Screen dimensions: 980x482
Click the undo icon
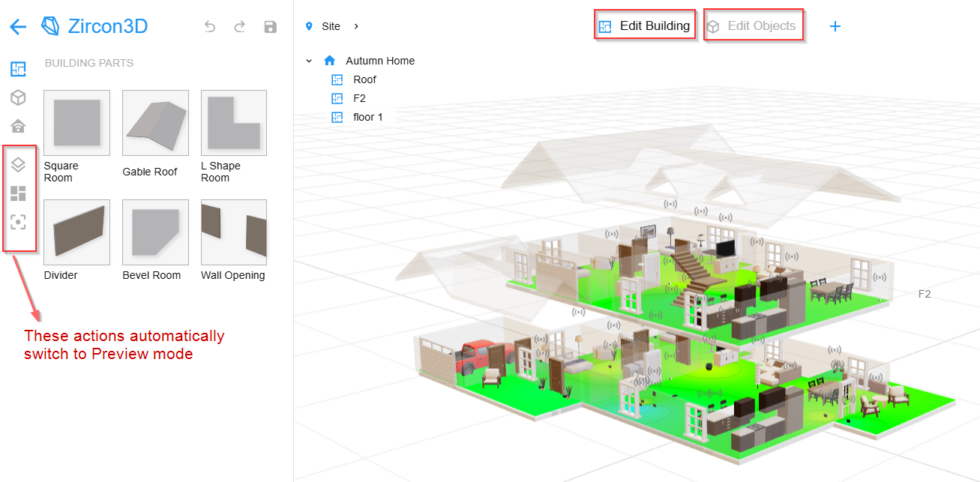tap(210, 27)
